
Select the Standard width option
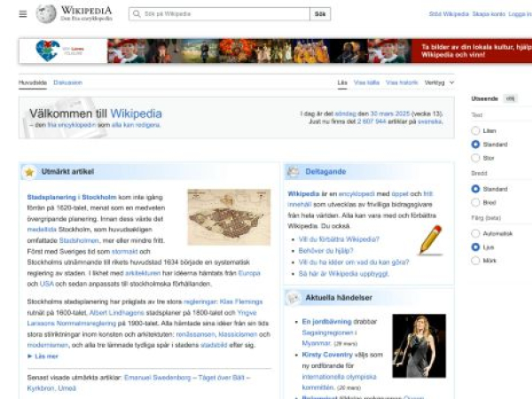475,189
